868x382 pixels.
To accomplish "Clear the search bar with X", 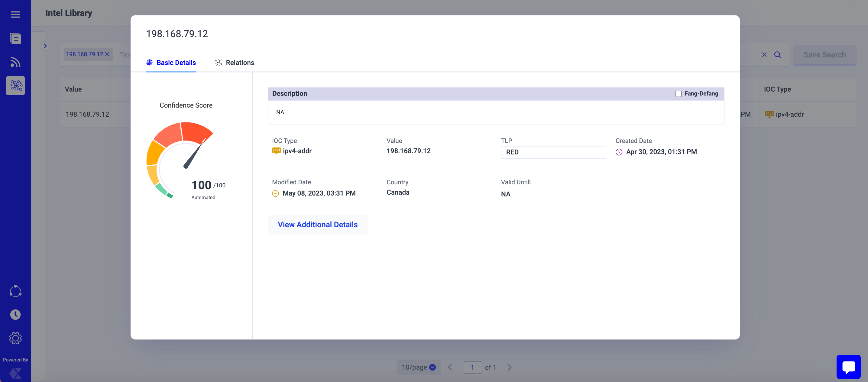I will 764,55.
